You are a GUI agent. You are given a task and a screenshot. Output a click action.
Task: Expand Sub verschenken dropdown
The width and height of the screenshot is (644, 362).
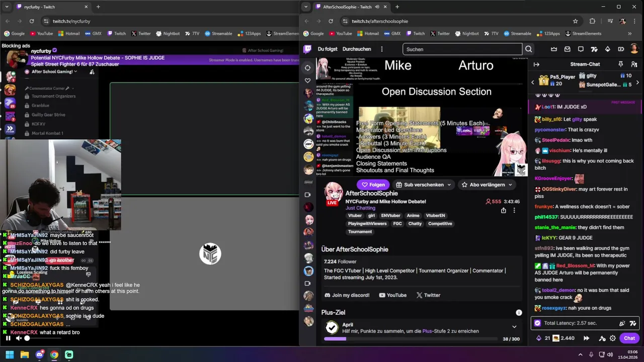[x=449, y=185]
